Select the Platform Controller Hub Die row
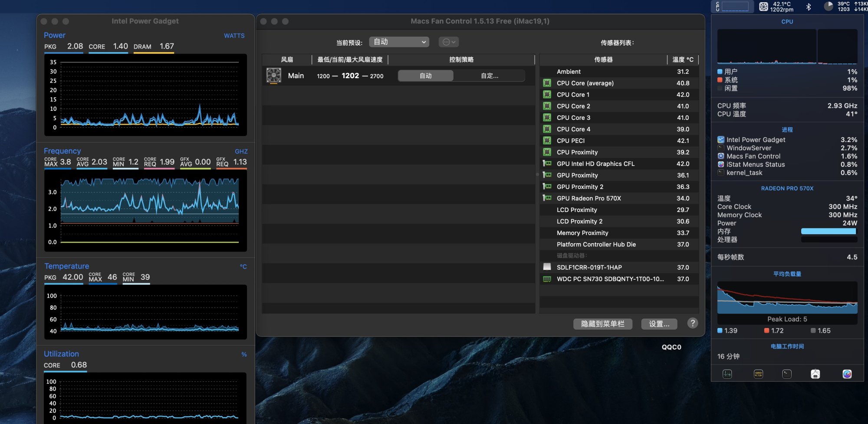The image size is (868, 424). 619,245
